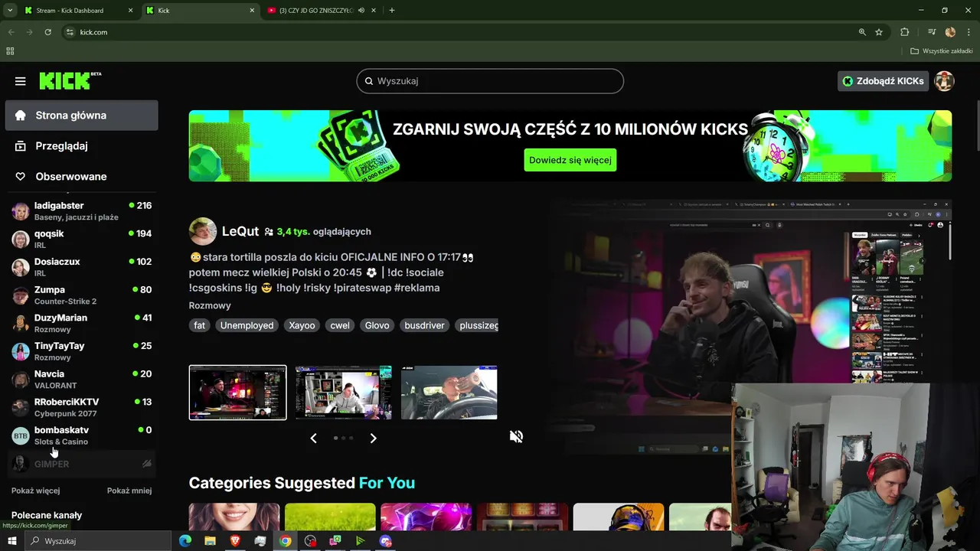Select the cwel tag

340,325
